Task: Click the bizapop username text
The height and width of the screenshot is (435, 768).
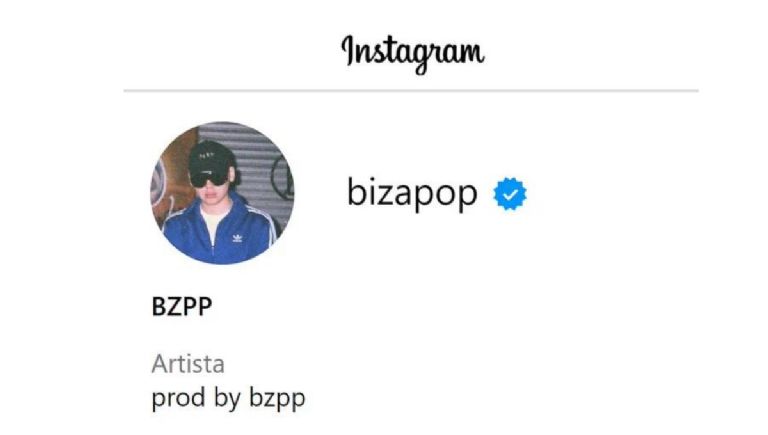Action: [x=412, y=192]
